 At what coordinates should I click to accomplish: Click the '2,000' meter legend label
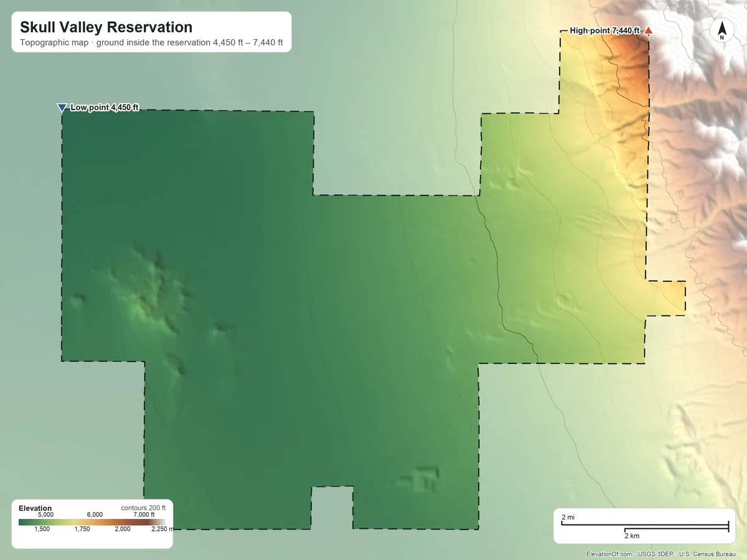[123, 529]
